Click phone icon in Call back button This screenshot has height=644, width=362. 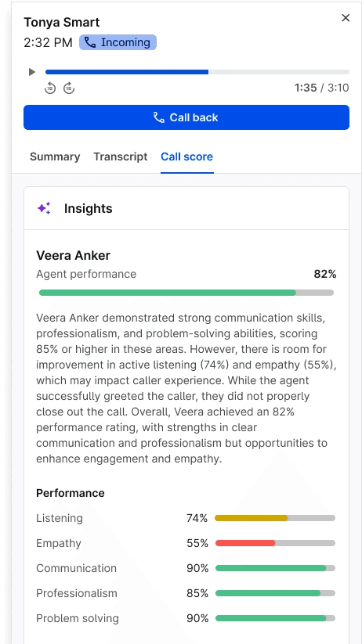(x=159, y=117)
